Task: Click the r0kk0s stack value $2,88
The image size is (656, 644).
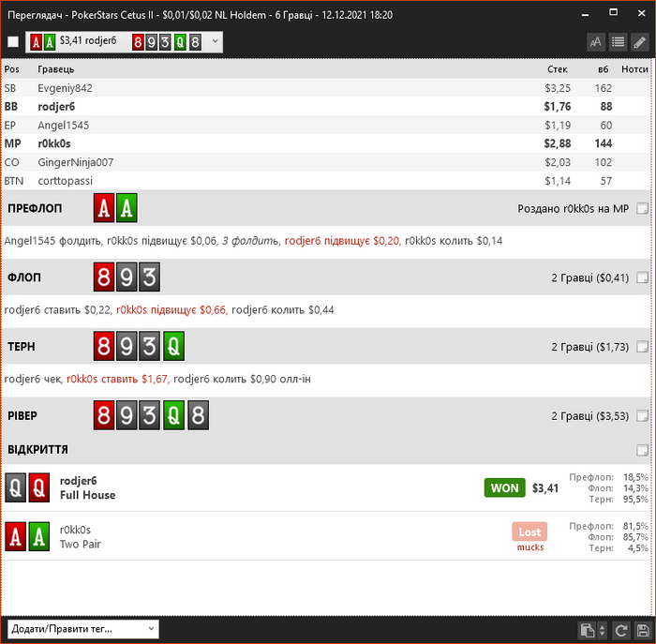Action: click(x=558, y=143)
